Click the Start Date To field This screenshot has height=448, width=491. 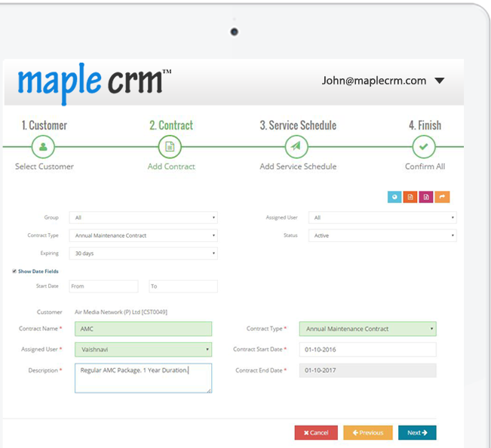(183, 286)
